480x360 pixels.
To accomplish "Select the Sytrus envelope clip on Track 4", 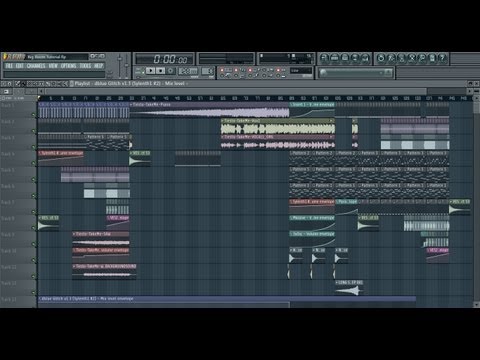I will [60, 158].
